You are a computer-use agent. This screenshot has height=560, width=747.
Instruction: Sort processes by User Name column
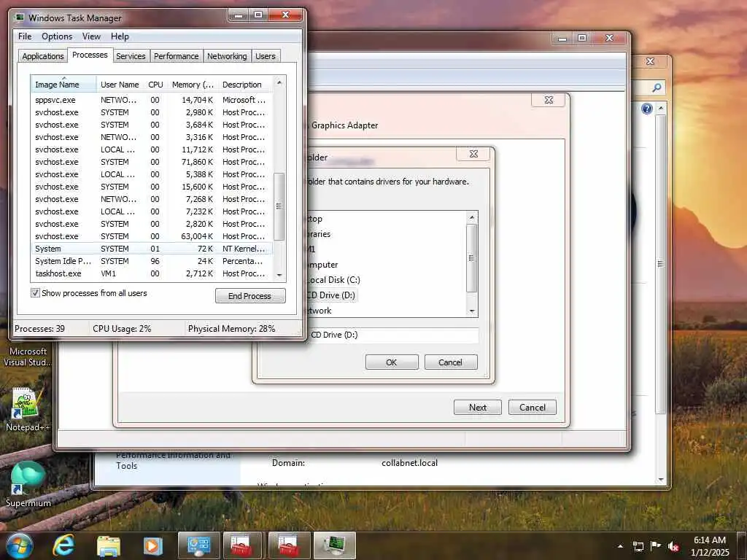click(120, 85)
